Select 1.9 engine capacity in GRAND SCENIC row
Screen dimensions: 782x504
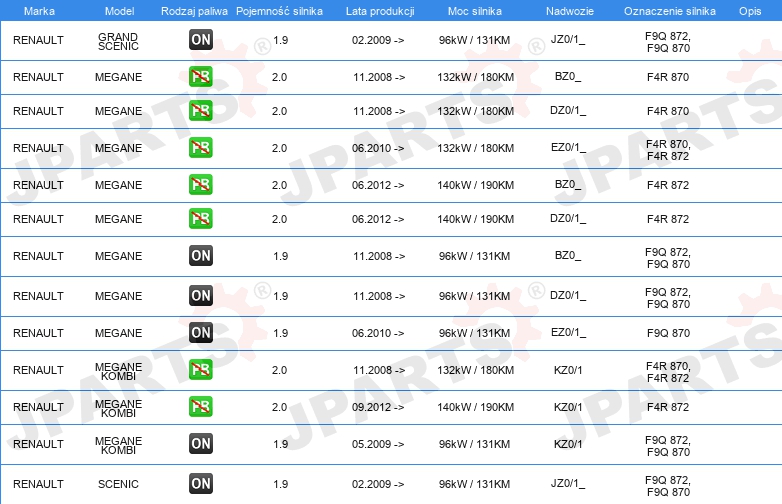click(x=280, y=40)
